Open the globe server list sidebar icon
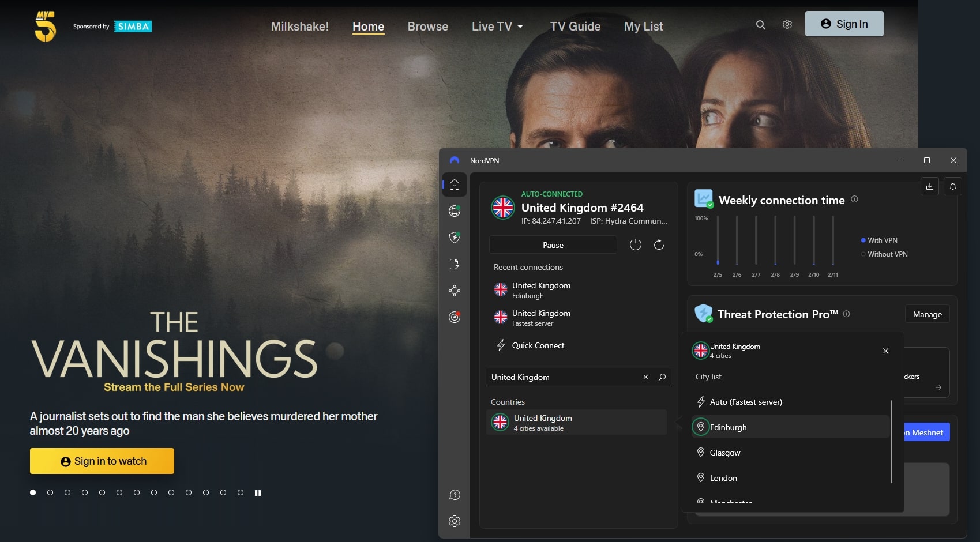The image size is (980, 542). (x=455, y=211)
